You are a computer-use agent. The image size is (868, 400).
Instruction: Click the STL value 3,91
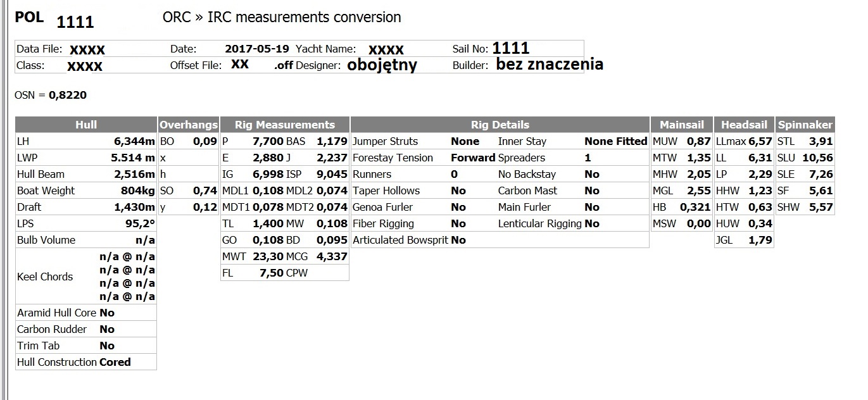[x=821, y=141]
